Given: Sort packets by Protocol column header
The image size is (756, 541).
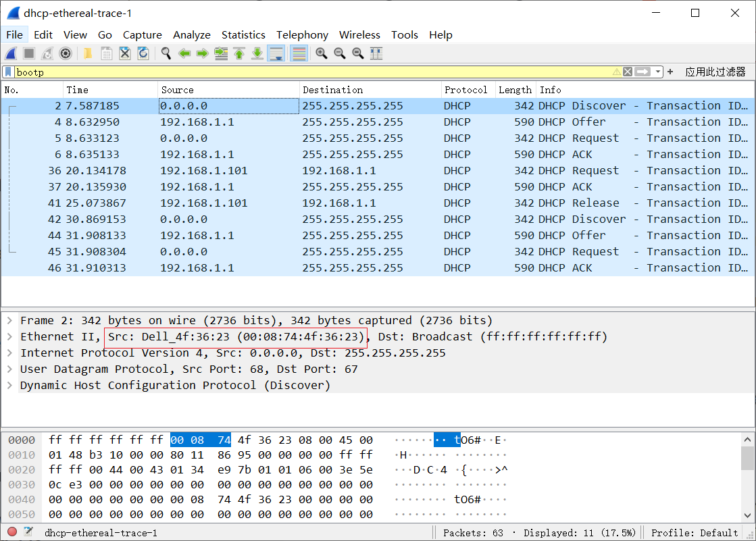Looking at the screenshot, I should (468, 90).
